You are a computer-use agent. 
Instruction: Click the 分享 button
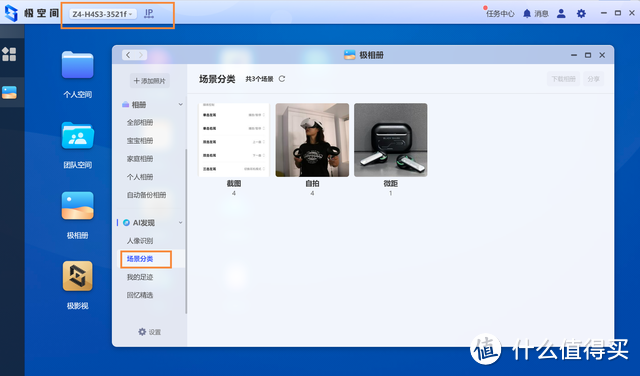pos(593,79)
